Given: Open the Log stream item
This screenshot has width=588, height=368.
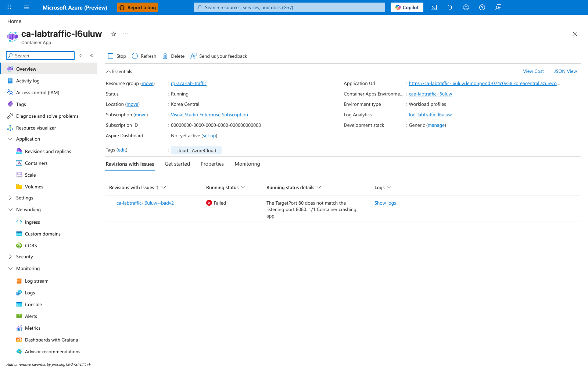Looking at the screenshot, I should click(36, 281).
